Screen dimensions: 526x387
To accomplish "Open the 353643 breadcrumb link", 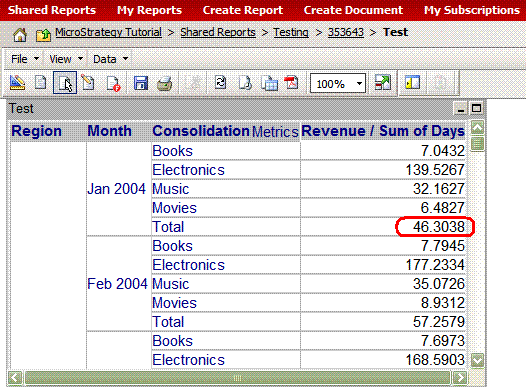I will [346, 32].
